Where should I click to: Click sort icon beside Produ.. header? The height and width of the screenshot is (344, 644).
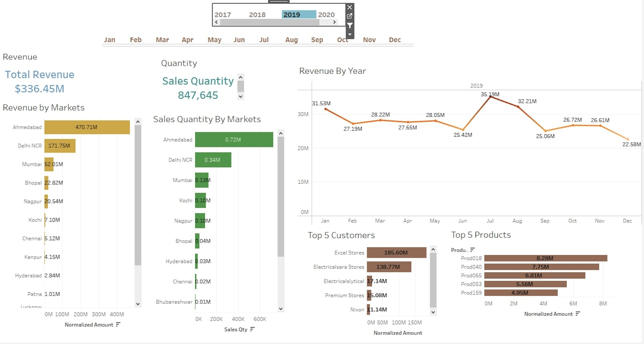pos(472,250)
